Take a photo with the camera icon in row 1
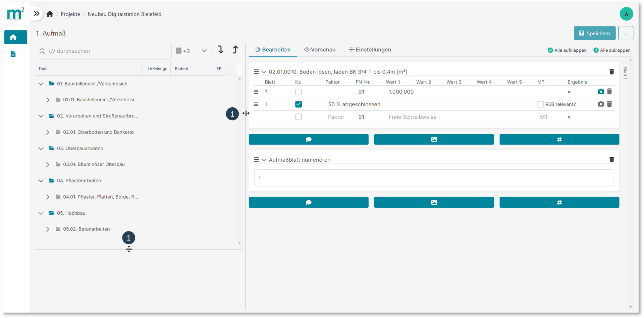This screenshot has width=644, height=318. (600, 91)
